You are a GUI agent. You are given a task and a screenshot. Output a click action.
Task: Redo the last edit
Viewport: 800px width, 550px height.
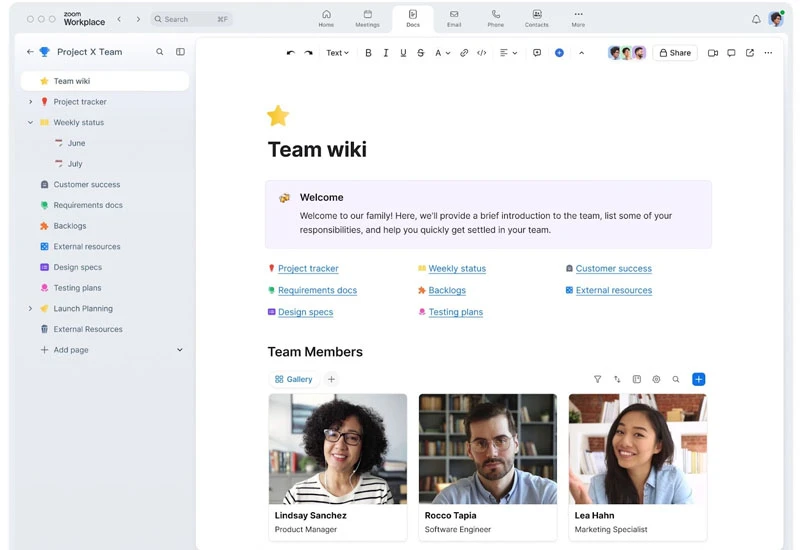(x=308, y=53)
